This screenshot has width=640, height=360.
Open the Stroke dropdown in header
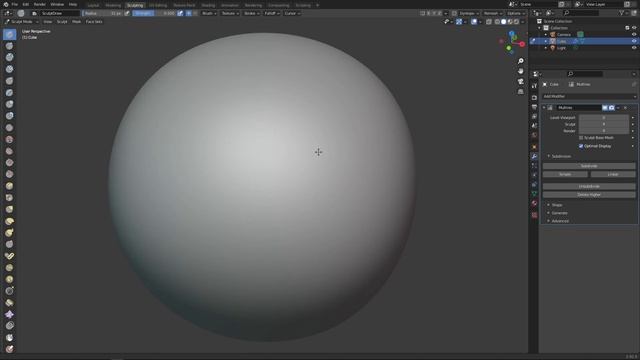pos(251,13)
